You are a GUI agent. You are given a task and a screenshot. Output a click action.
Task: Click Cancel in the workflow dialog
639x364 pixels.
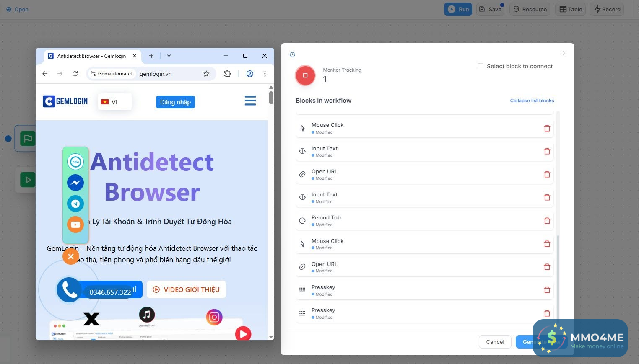pos(495,342)
